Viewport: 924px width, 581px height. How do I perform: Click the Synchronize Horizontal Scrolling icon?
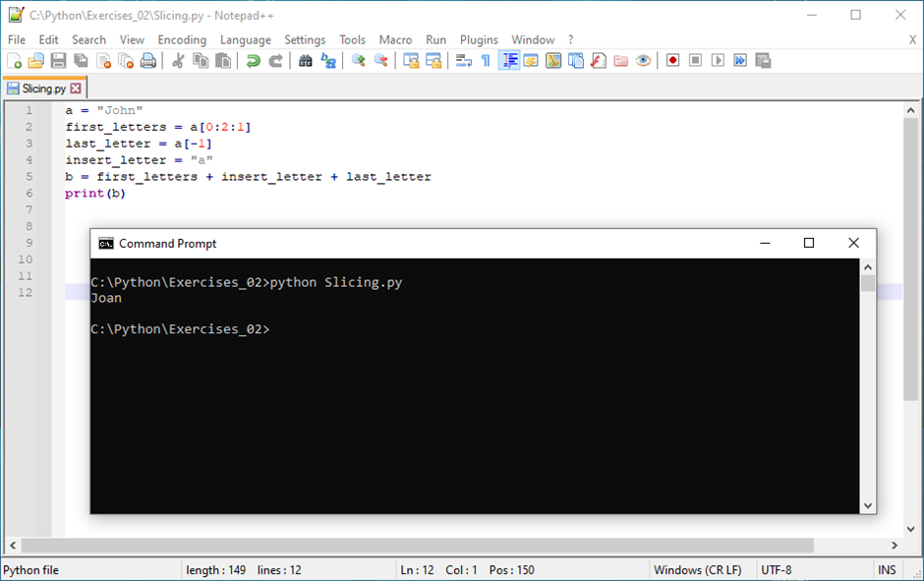(433, 61)
